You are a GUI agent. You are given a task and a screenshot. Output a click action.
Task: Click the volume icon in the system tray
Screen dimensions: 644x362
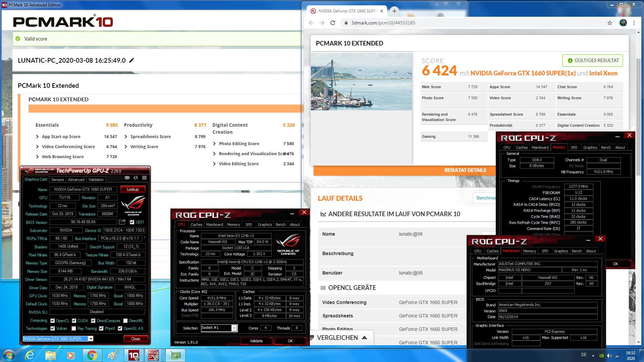[x=609, y=356]
